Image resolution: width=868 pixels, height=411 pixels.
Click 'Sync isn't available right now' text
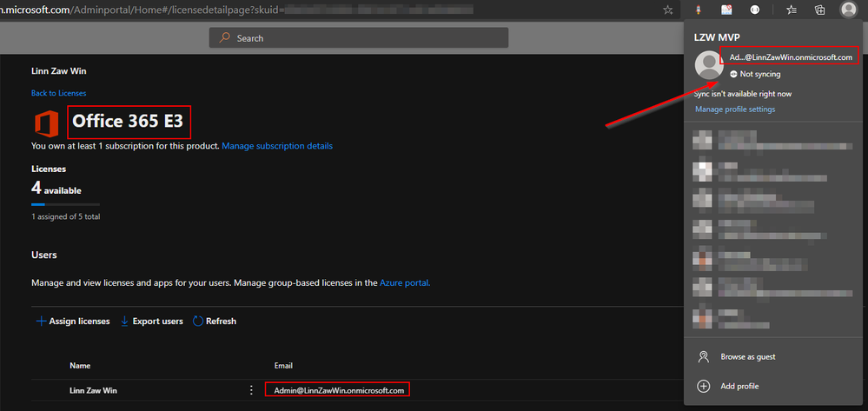pyautogui.click(x=744, y=94)
